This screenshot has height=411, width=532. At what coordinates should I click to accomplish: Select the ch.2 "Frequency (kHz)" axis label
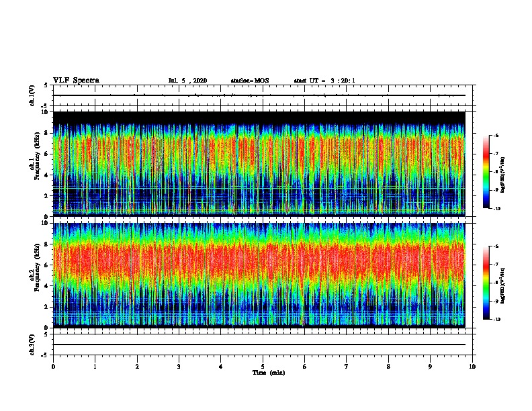coord(37,267)
